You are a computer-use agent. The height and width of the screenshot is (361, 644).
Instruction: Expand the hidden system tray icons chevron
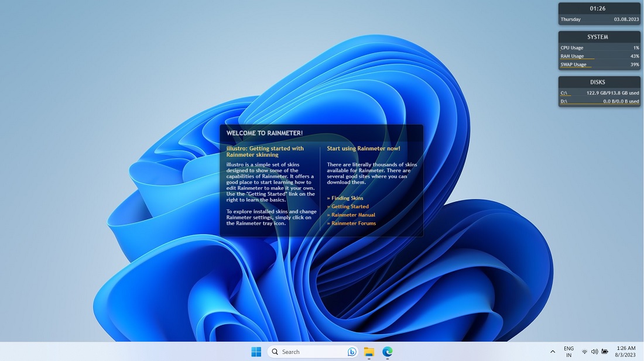[552, 352]
